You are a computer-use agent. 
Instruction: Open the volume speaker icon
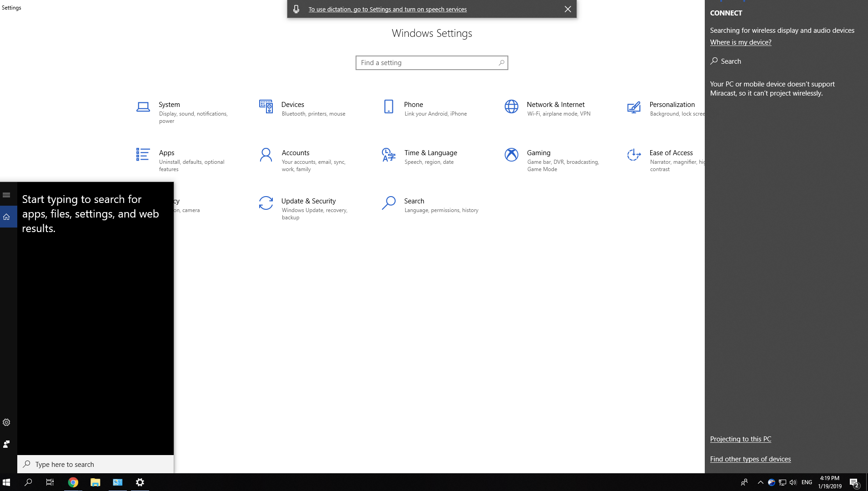click(793, 482)
